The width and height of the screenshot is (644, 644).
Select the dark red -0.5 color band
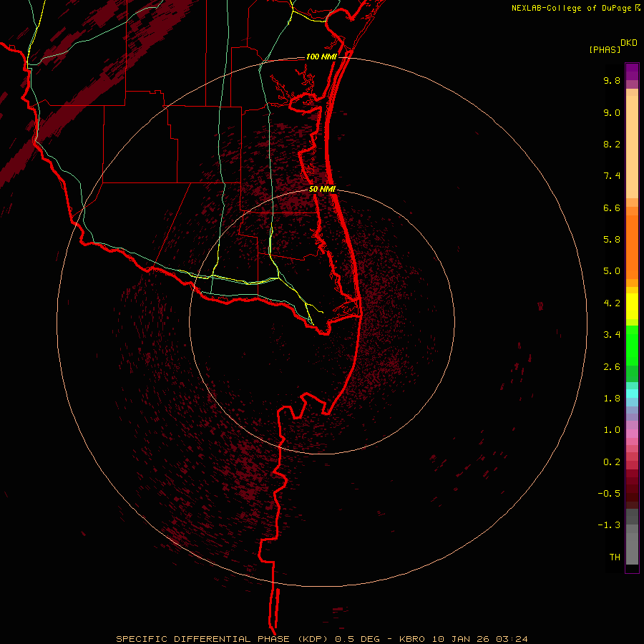(632, 493)
